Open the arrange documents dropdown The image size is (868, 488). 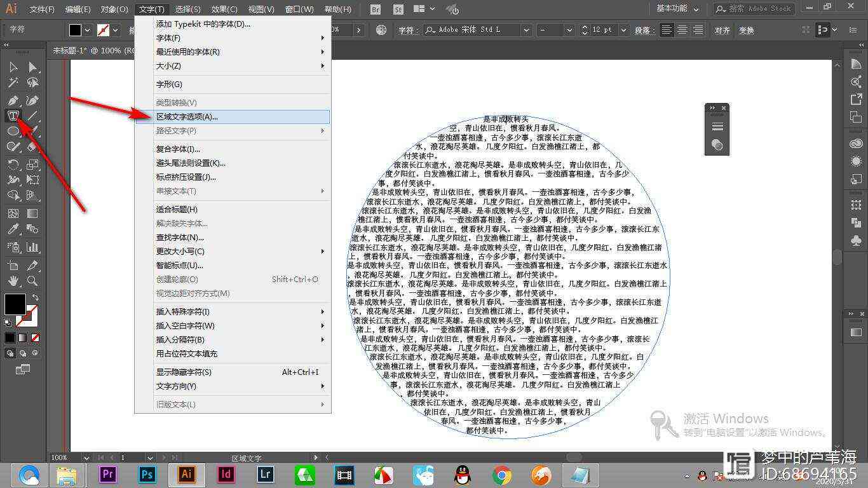[424, 10]
